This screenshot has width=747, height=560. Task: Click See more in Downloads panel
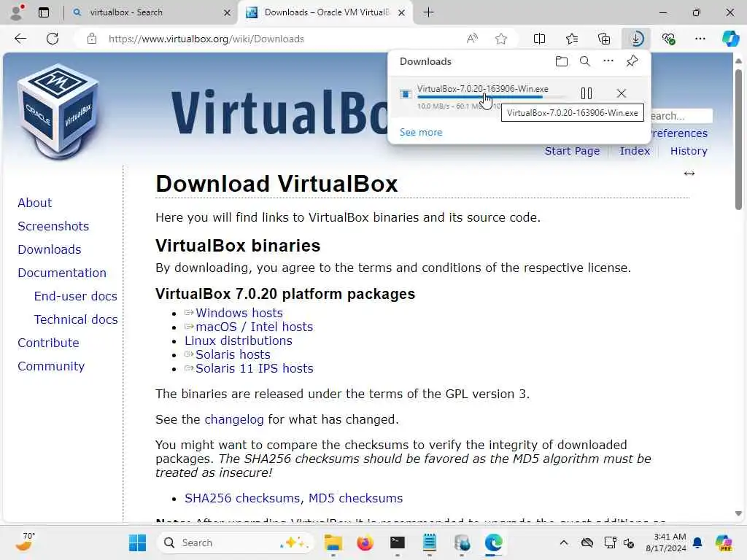tap(421, 133)
